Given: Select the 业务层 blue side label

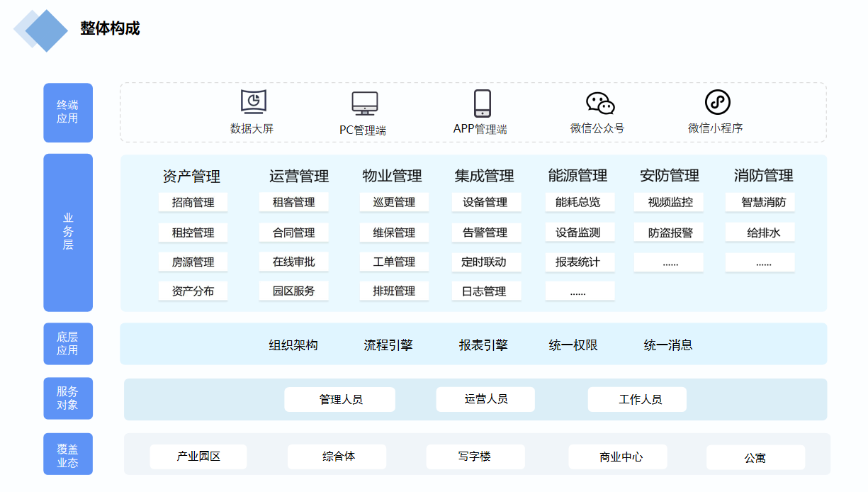Looking at the screenshot, I should (x=68, y=232).
